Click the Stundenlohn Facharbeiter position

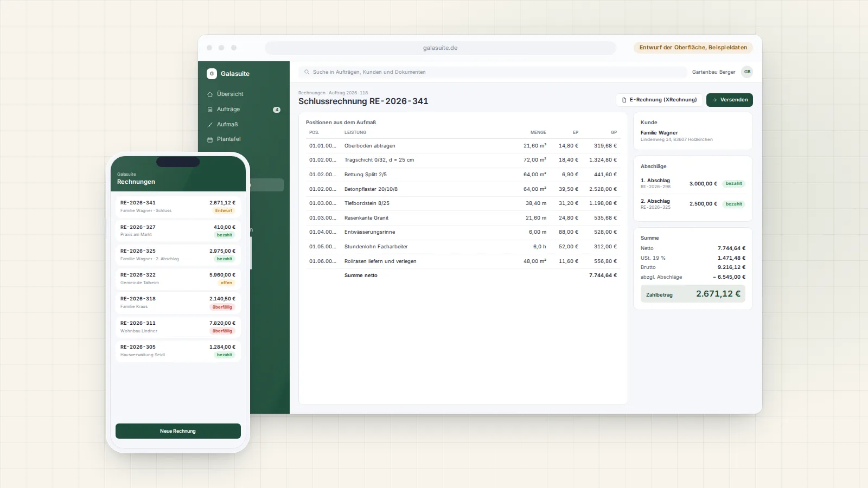pos(463,247)
